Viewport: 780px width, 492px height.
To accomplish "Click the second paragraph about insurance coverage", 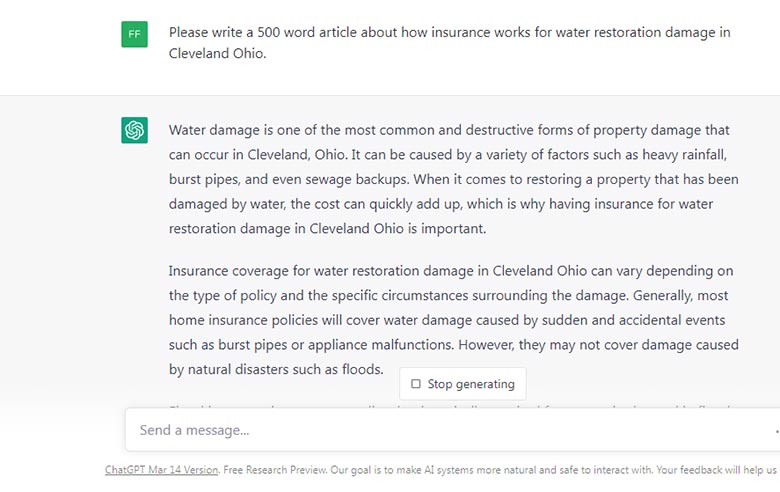I will point(454,320).
